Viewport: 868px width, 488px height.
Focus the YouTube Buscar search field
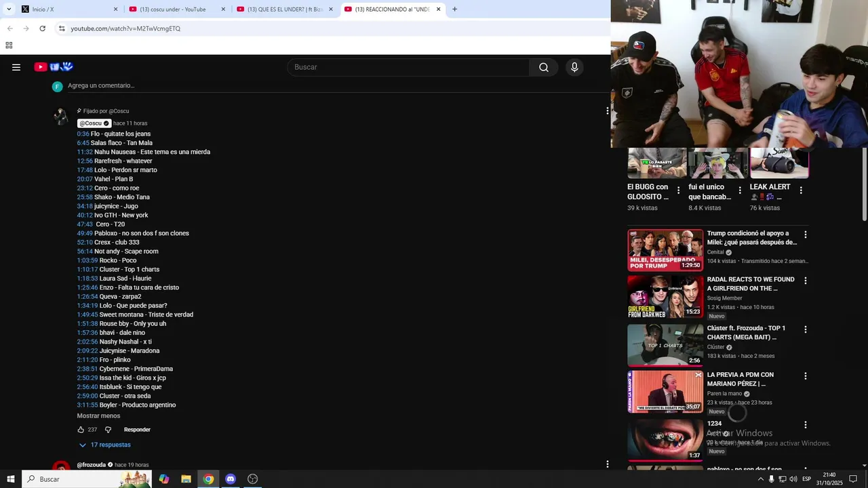pyautogui.click(x=409, y=67)
